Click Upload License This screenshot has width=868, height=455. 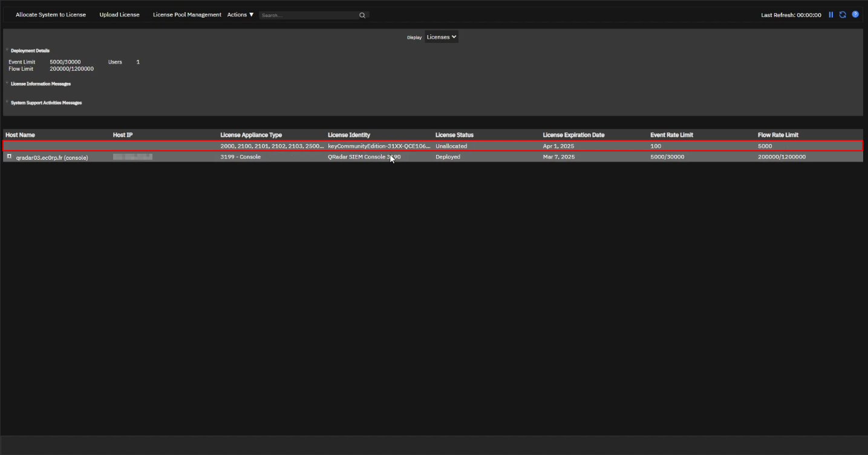[x=119, y=15]
